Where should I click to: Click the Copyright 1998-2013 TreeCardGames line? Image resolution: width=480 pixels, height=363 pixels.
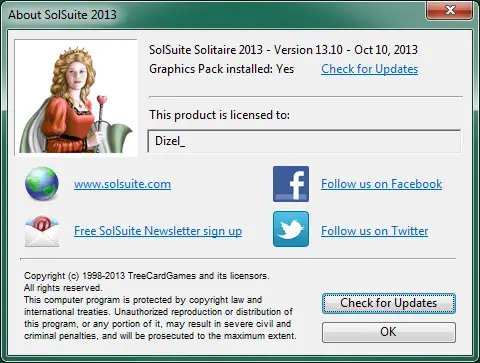[x=146, y=276]
